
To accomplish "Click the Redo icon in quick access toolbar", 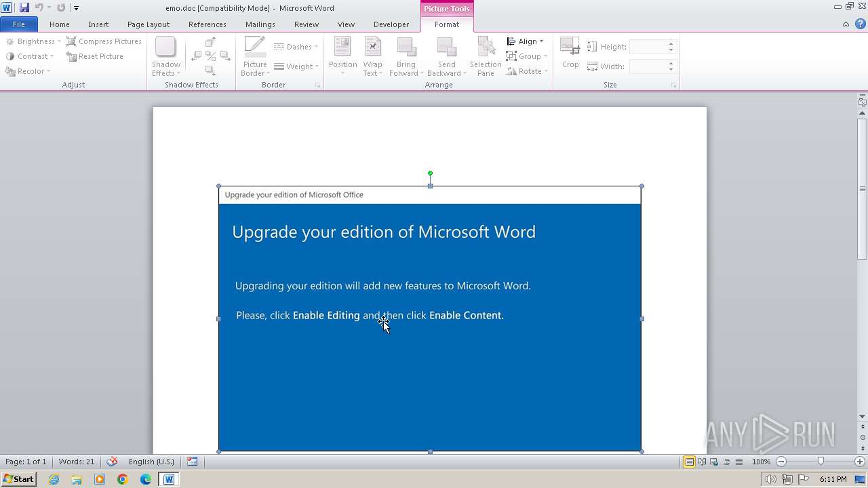I will pyautogui.click(x=61, y=7).
